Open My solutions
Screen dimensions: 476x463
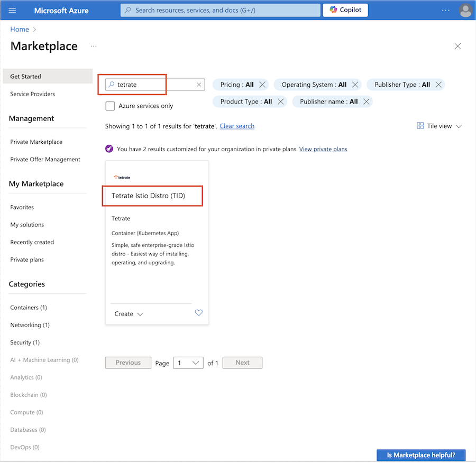(27, 225)
